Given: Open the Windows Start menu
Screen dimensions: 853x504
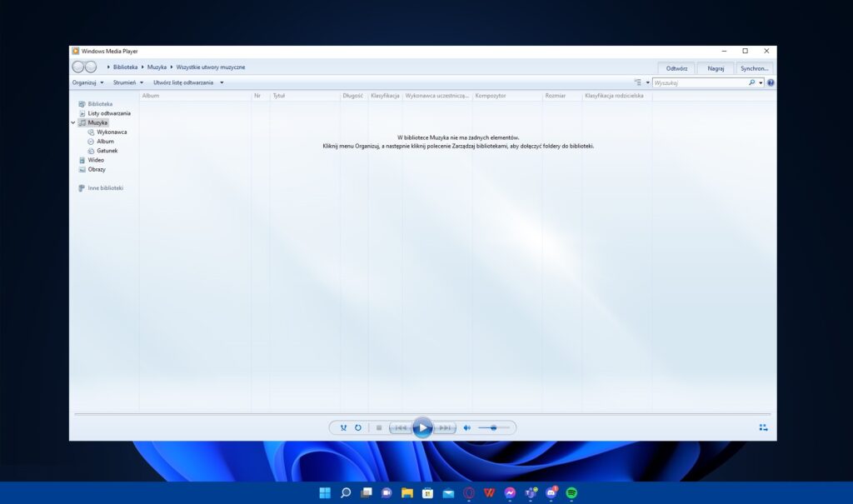Looking at the screenshot, I should (x=325, y=493).
